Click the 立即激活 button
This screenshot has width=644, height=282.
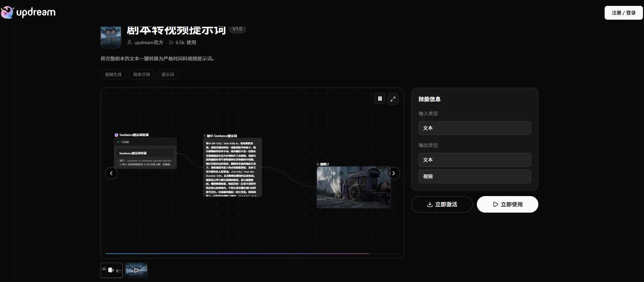(442, 204)
